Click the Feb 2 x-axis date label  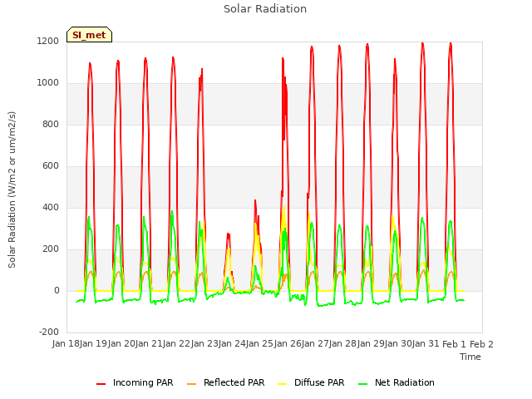(x=482, y=344)
